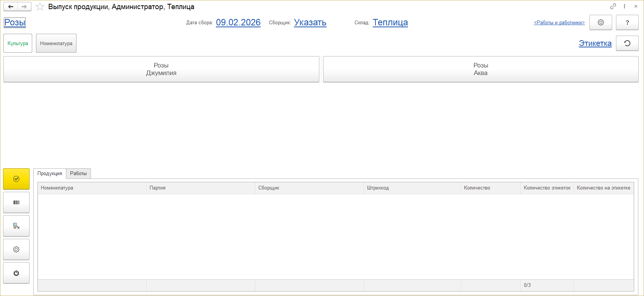This screenshot has height=296, width=644.
Task: Open the Работы и работники link
Action: tap(559, 22)
